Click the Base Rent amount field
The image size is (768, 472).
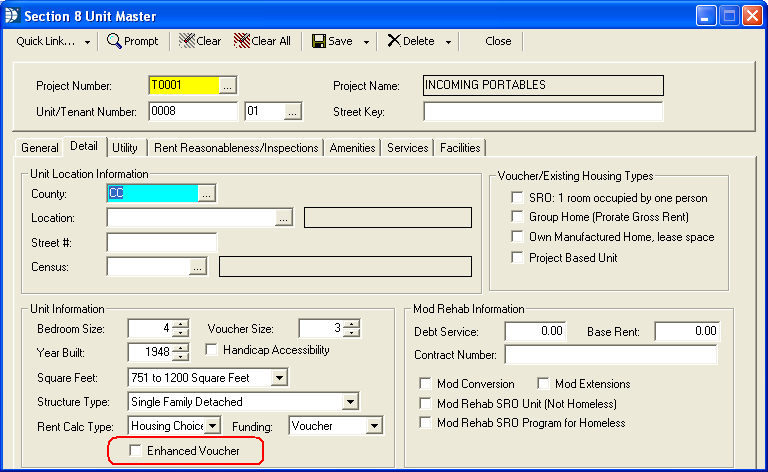687,331
